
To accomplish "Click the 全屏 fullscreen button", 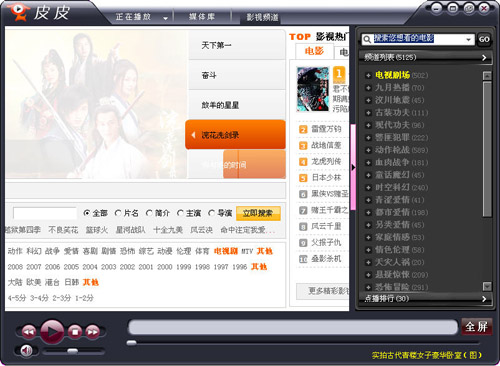I will 477,326.
